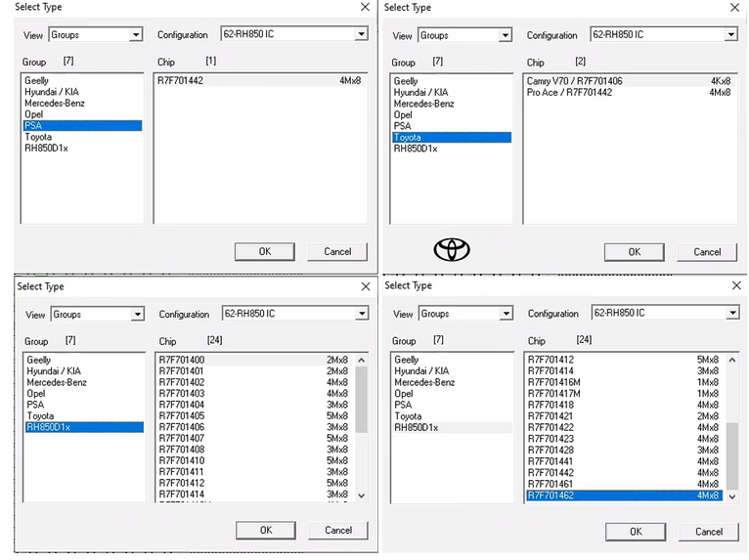This screenshot has width=749, height=560.
Task: Click Cancel in the dialog showing Pro Ace
Action: tap(707, 252)
